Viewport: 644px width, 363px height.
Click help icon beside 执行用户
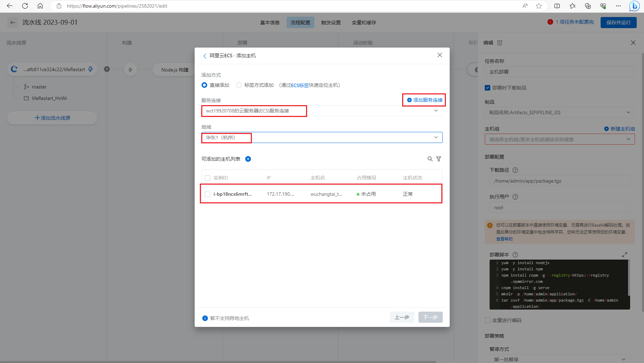(x=515, y=197)
